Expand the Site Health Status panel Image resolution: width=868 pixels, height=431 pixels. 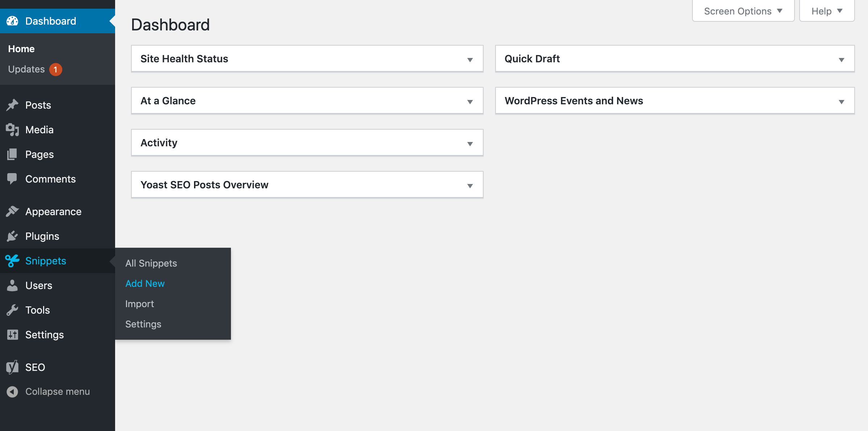point(470,59)
